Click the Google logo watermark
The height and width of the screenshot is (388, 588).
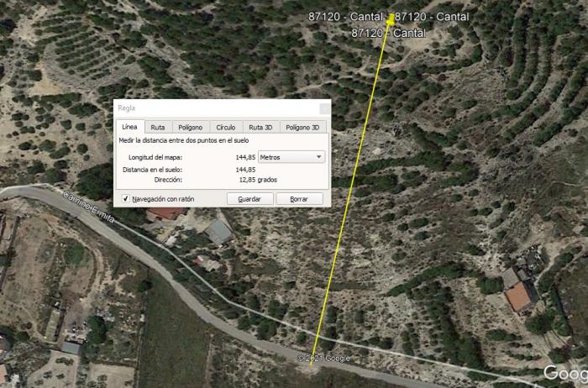(566, 373)
